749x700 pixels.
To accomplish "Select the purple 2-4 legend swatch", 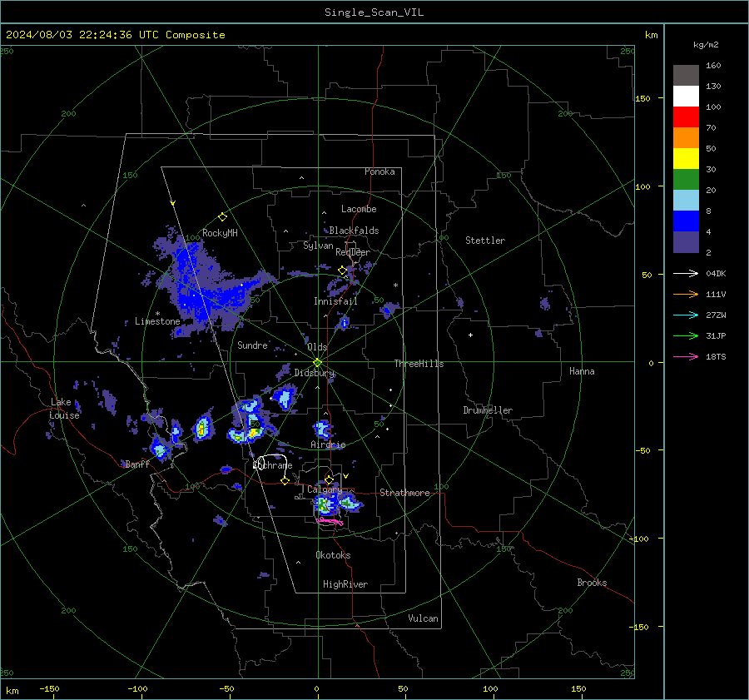I will pyautogui.click(x=686, y=241).
